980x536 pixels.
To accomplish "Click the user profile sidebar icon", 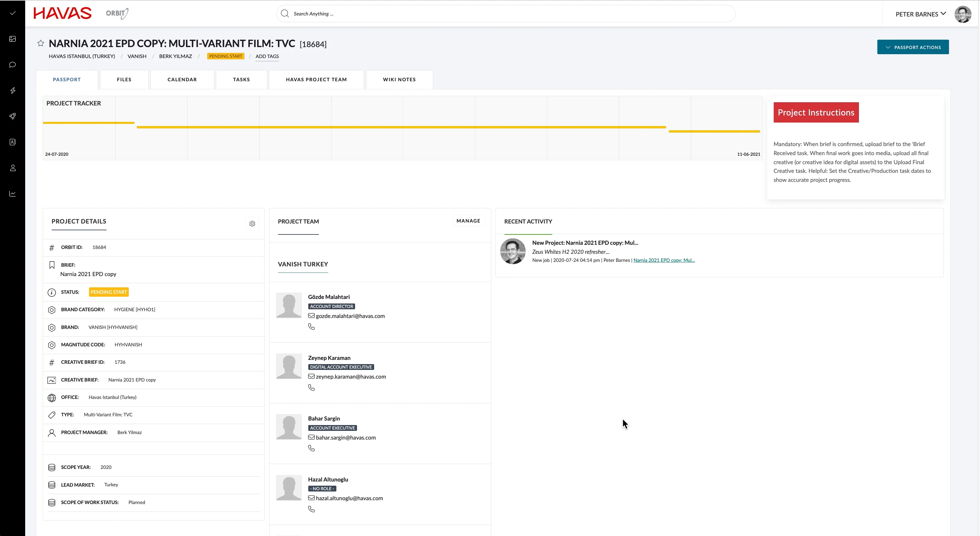I will pos(13,168).
